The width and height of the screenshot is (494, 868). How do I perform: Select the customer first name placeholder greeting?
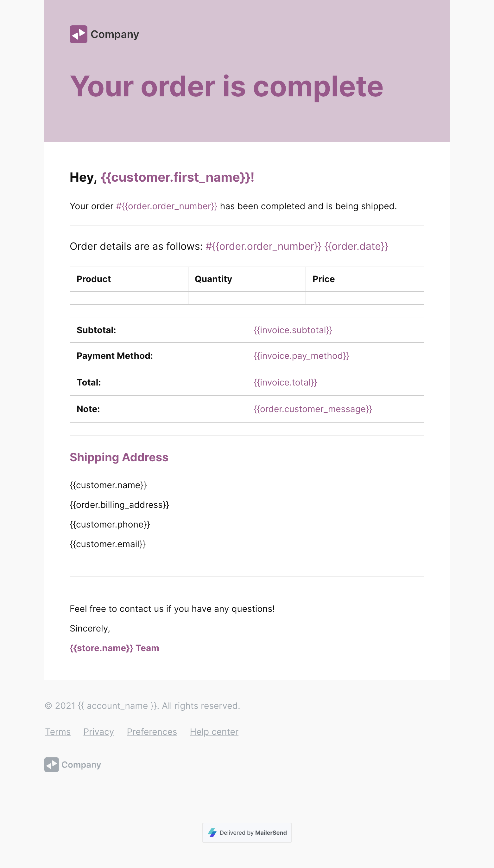pyautogui.click(x=177, y=177)
